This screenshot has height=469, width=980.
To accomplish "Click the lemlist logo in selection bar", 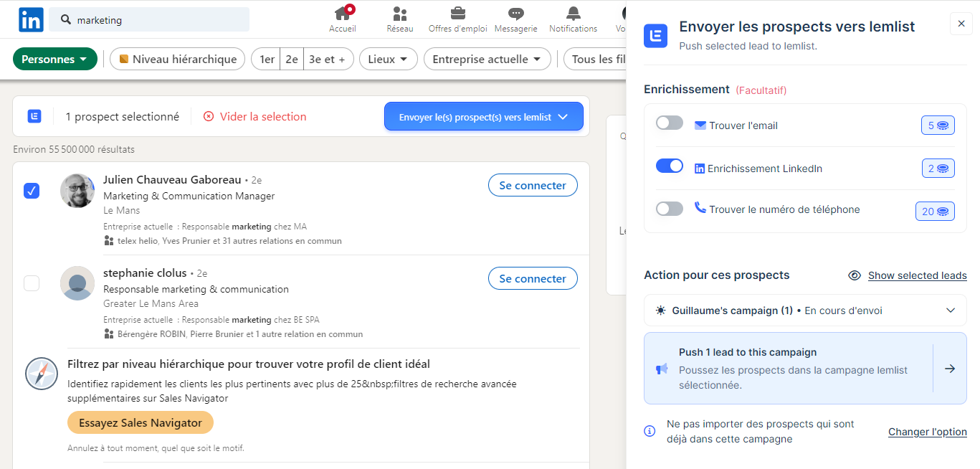I will 34,116.
